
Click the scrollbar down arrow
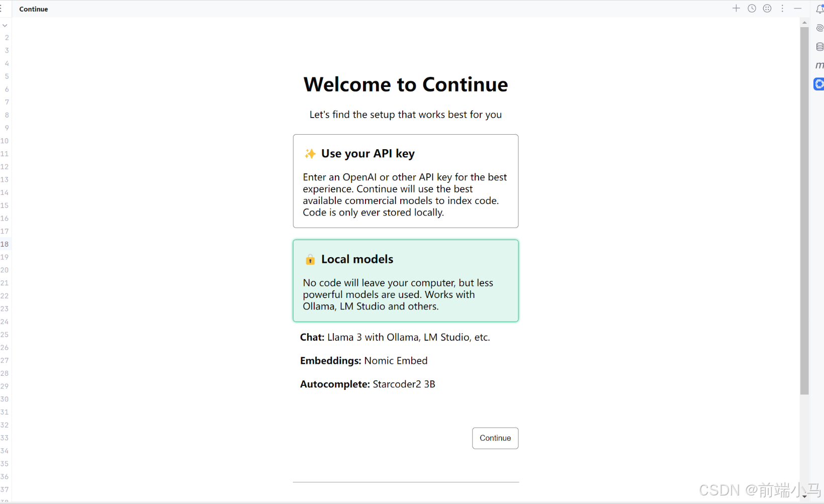tap(804, 496)
